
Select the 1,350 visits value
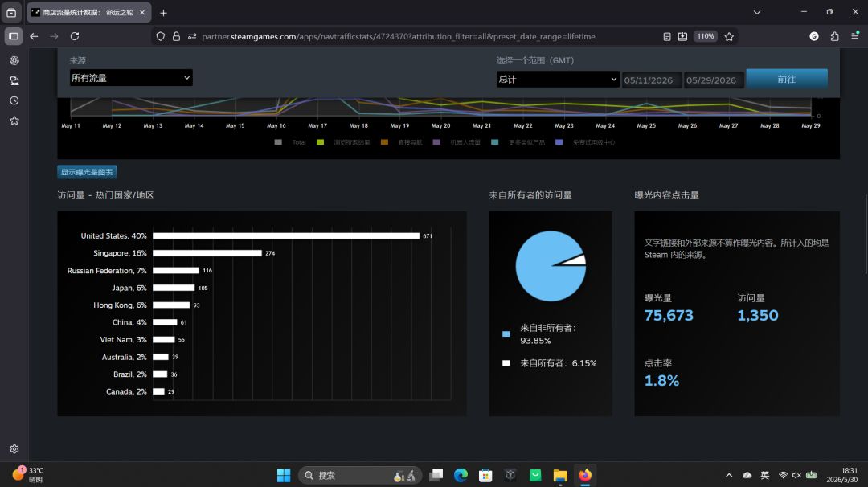pyautogui.click(x=758, y=316)
